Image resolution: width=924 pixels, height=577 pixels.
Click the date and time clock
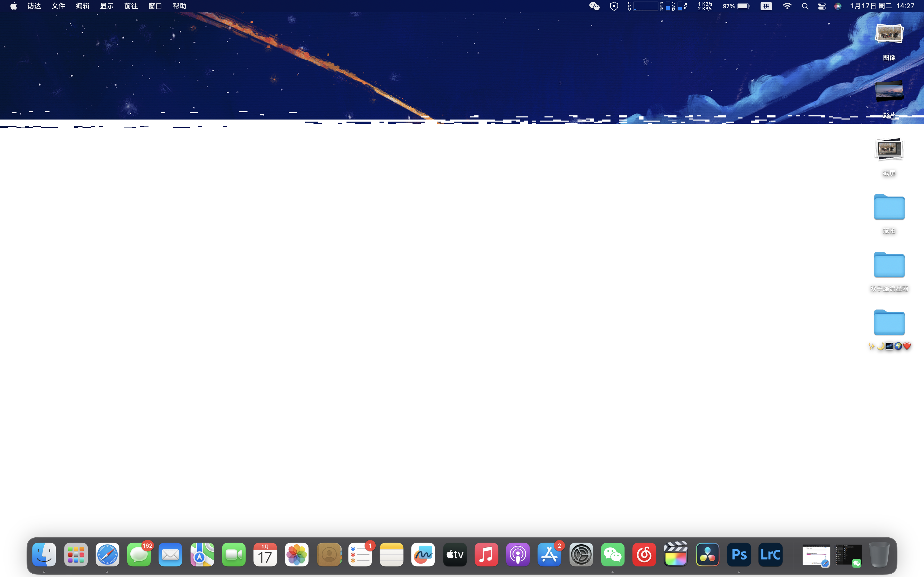[x=882, y=6]
